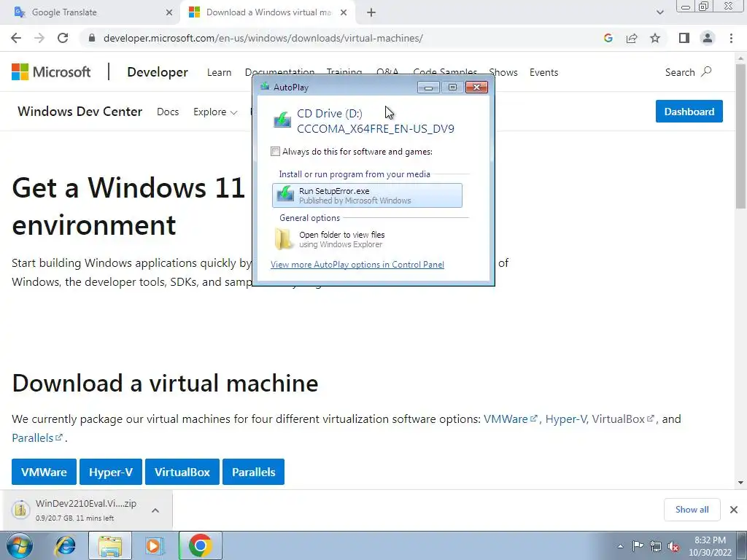Close the Download a Windows virtual machine tab
The height and width of the screenshot is (560, 747).
tap(344, 13)
